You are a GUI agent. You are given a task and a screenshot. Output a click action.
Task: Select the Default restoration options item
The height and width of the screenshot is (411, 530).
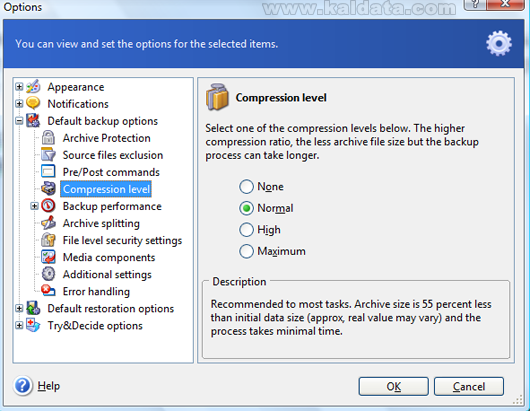111,309
